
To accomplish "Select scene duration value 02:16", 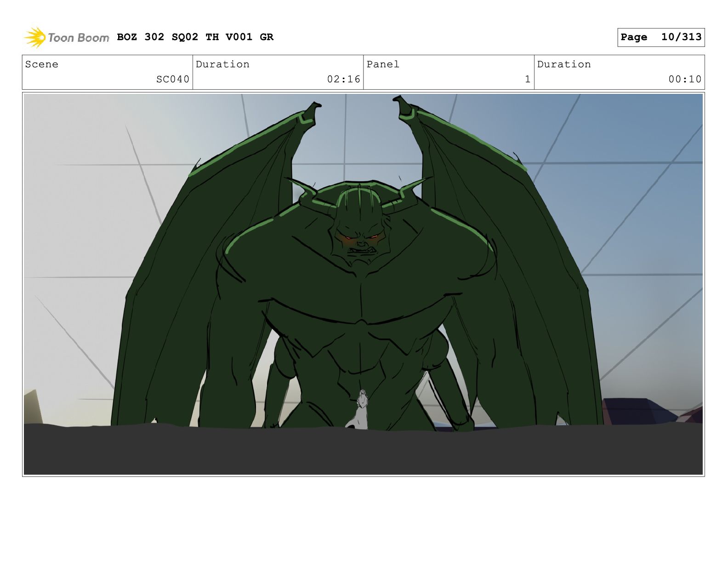I will (x=344, y=79).
